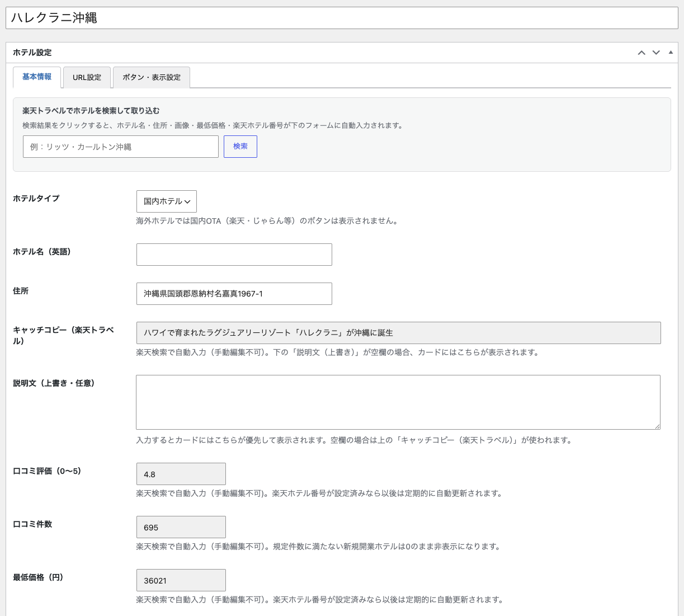Collapse the ホテル設定 panel with the triangle toggle
Screen dimensions: 684x616
click(671, 52)
